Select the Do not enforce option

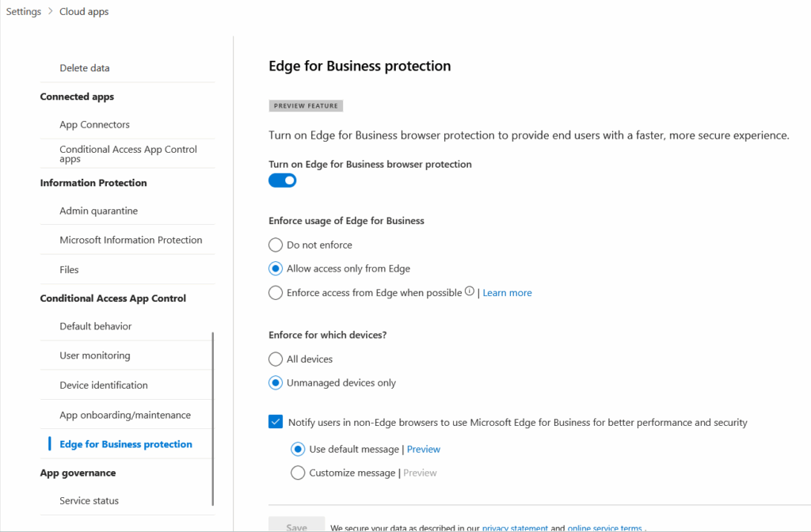click(276, 245)
